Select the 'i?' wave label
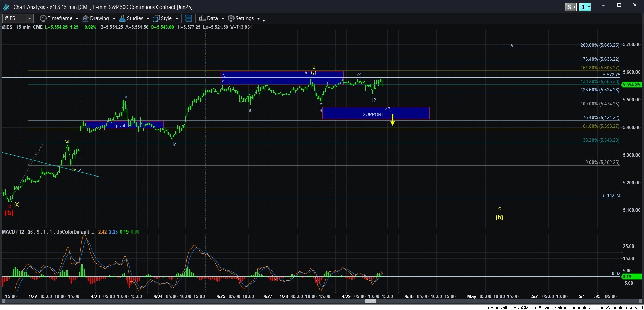The height and width of the screenshot is (310, 644). tap(359, 74)
